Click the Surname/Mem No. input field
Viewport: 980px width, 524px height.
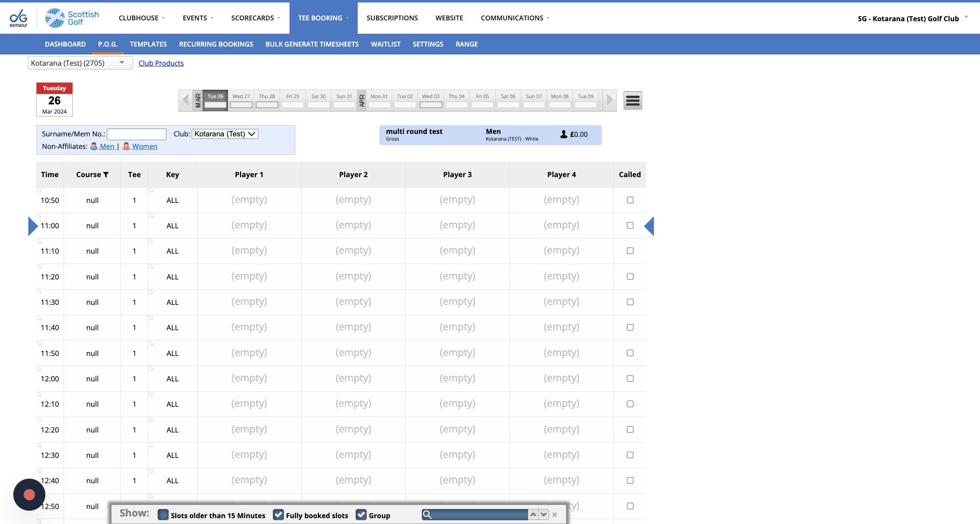[136, 134]
